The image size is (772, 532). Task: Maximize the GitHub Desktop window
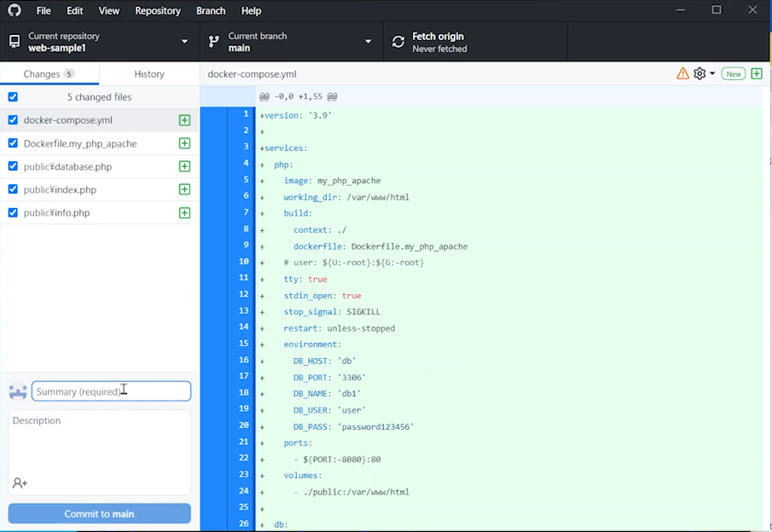717,10
